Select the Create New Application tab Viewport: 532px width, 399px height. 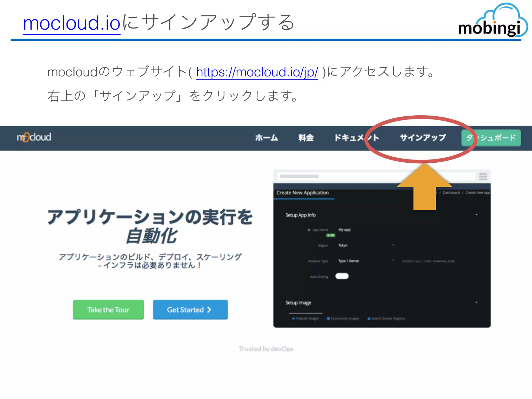[303, 193]
